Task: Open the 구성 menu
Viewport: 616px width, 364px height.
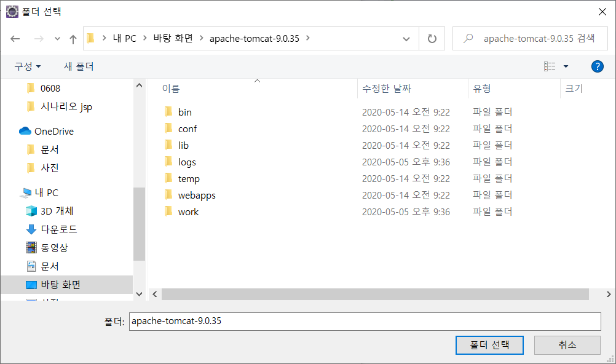Action: [28, 66]
